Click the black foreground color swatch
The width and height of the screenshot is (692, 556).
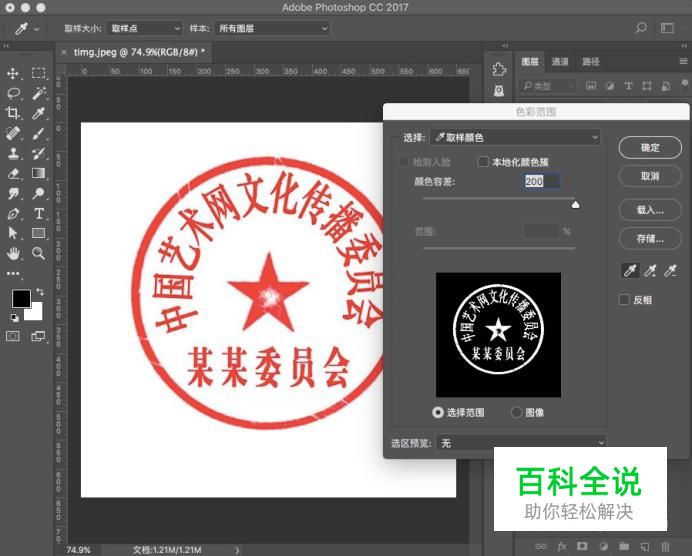(x=21, y=299)
